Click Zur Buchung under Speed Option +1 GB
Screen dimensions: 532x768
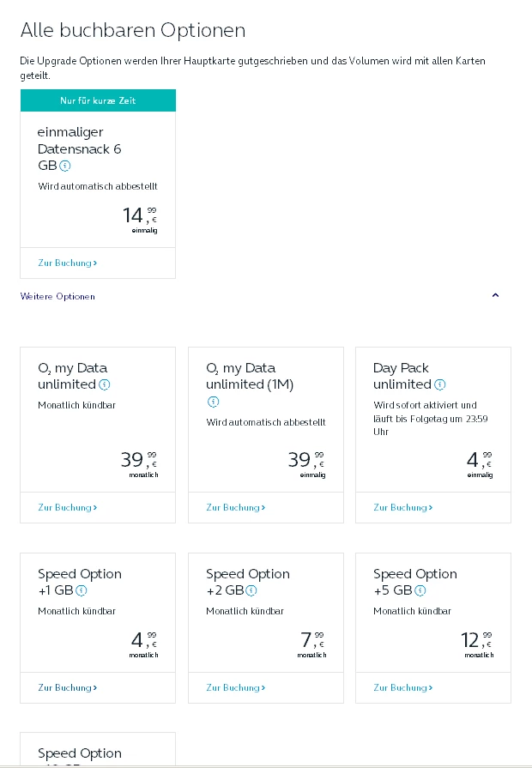click(x=67, y=687)
